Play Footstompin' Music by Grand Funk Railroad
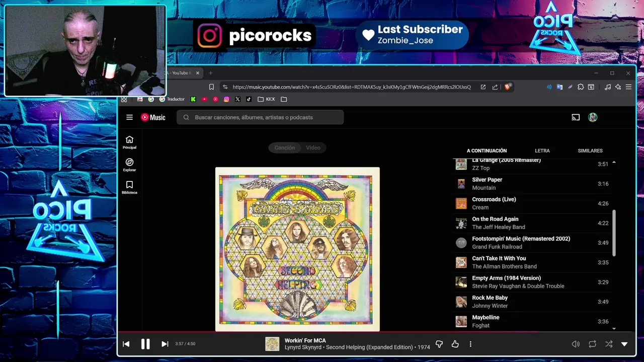The width and height of the screenshot is (644, 362). coord(533,242)
